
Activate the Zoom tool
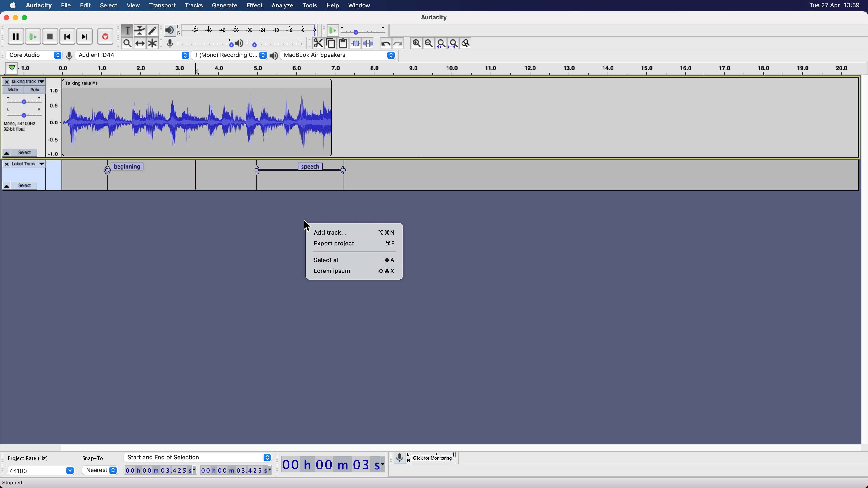(127, 43)
